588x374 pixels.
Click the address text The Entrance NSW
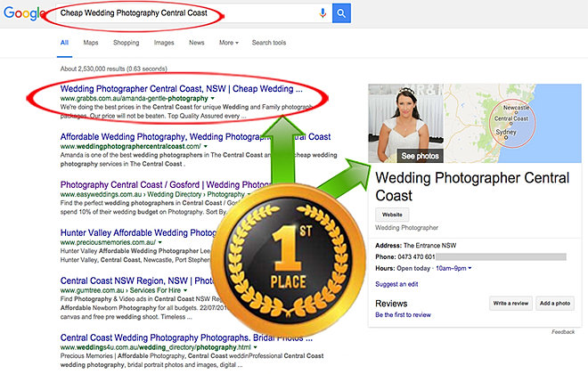[429, 246]
